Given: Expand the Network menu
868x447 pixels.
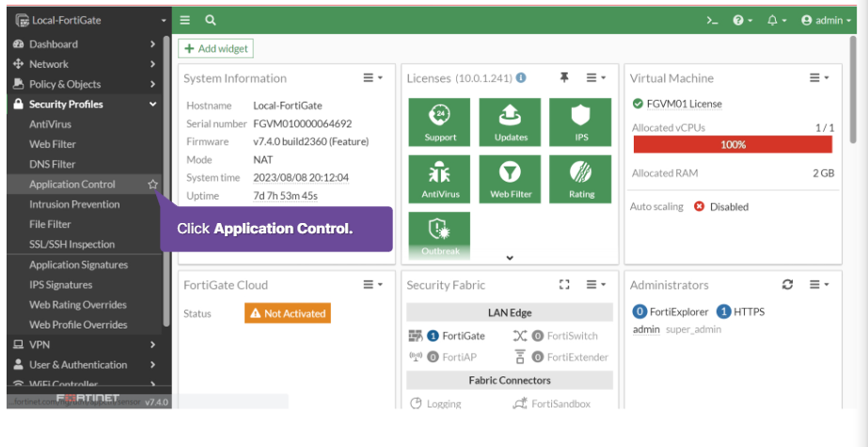Looking at the screenshot, I should (x=85, y=64).
